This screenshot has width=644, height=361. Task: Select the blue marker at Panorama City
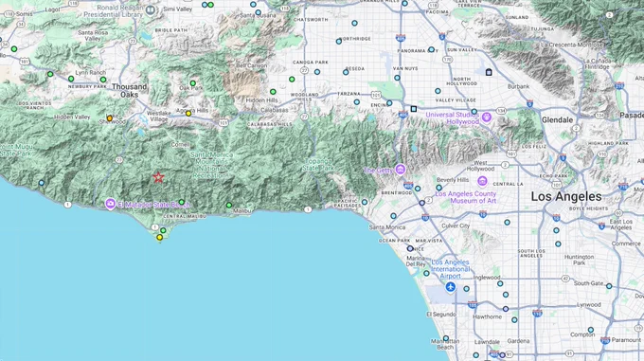pyautogui.click(x=431, y=49)
